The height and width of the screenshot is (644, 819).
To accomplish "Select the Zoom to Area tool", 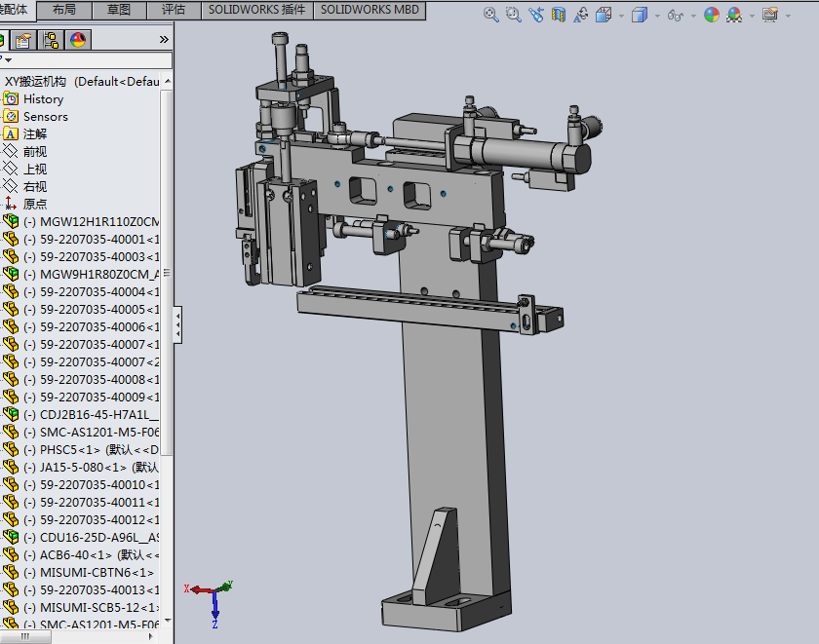I will [x=514, y=16].
